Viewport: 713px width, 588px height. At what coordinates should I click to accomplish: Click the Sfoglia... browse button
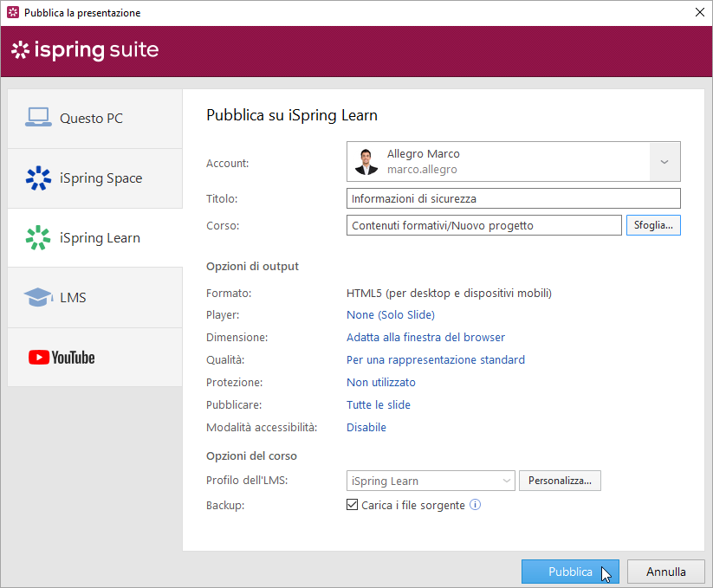tap(652, 225)
